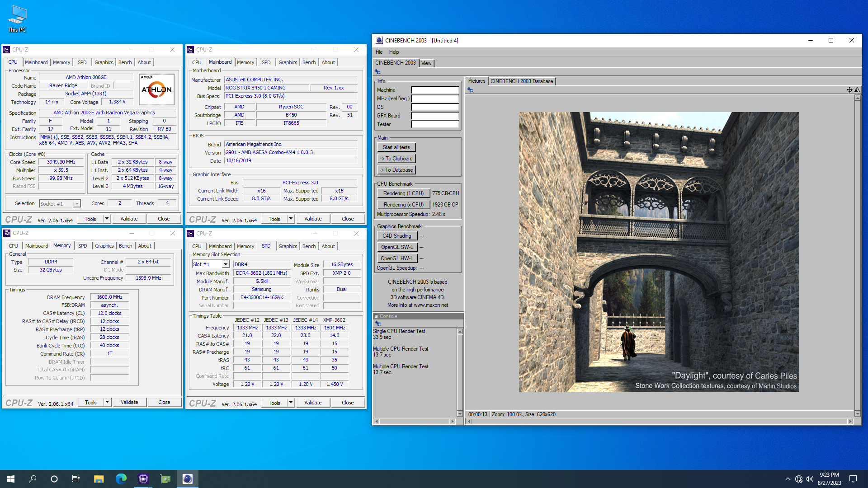
Task: Open Cortana circle icon on taskbar
Action: [54, 479]
